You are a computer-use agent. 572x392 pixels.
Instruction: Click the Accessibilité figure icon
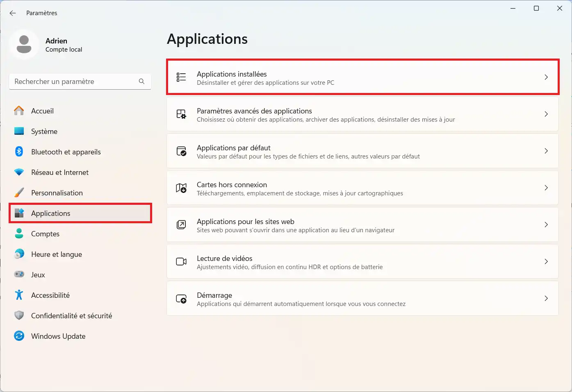coord(19,295)
